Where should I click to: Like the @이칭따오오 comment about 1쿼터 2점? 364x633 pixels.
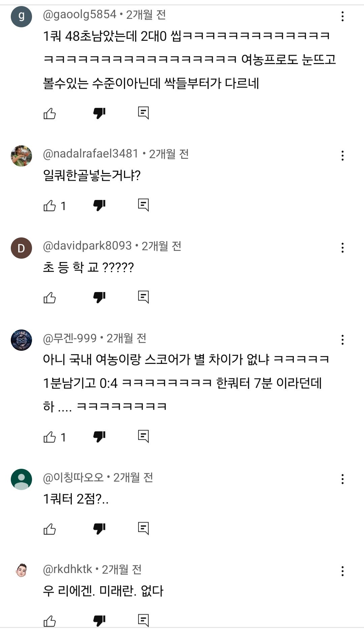(x=50, y=529)
